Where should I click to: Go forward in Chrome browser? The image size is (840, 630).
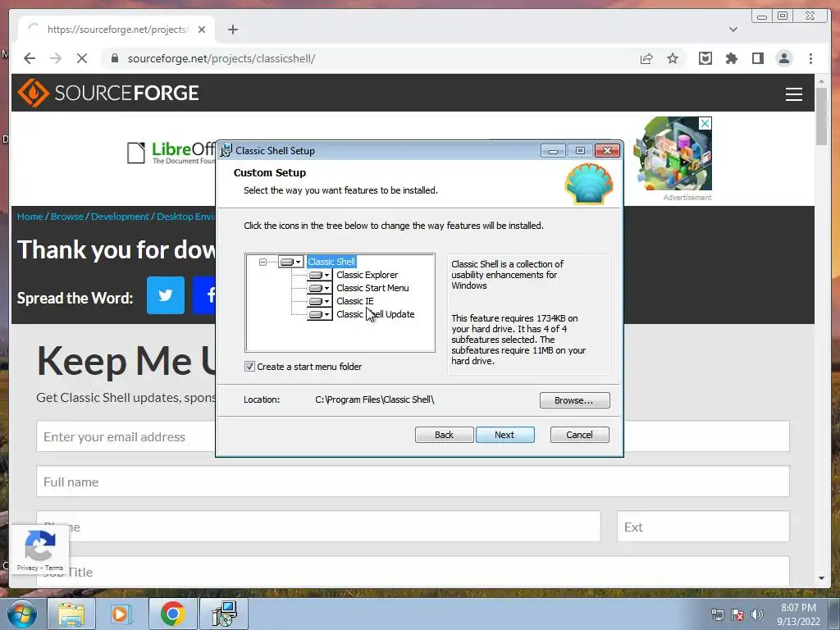[56, 58]
